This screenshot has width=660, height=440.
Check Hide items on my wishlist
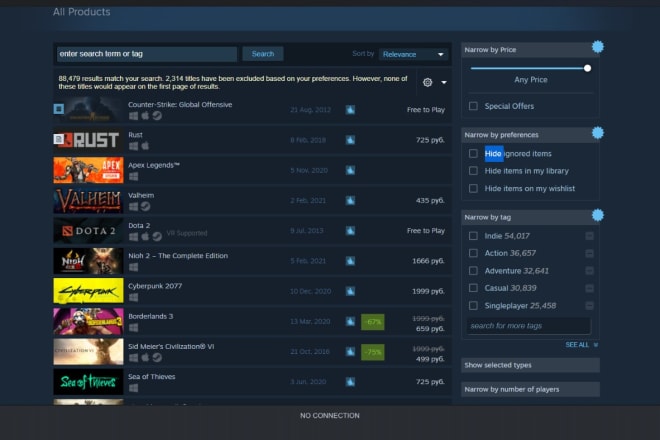pos(473,189)
